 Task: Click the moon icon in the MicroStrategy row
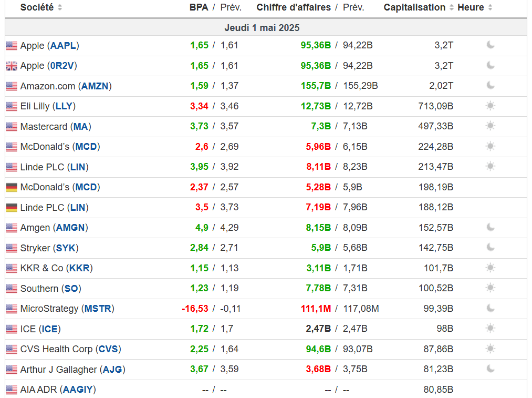coord(491,308)
